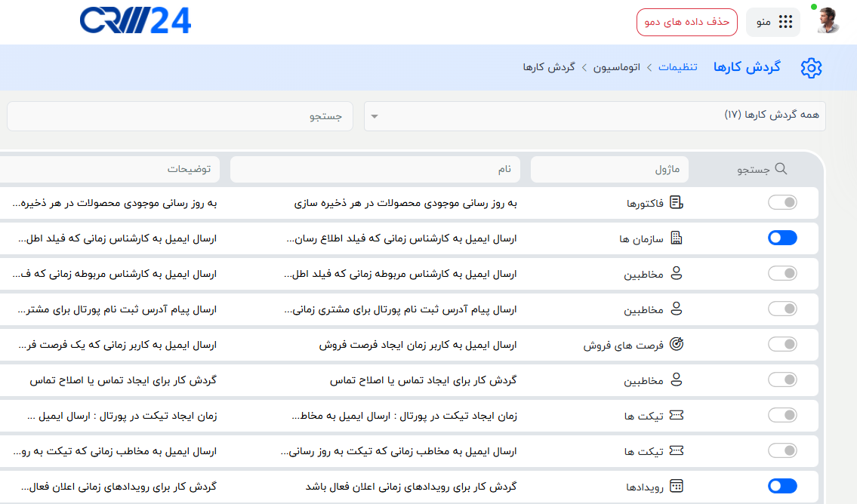Screen dimensions: 857x504
Task: Disable the سازمان ها workflow toggle
Action: 782,238
